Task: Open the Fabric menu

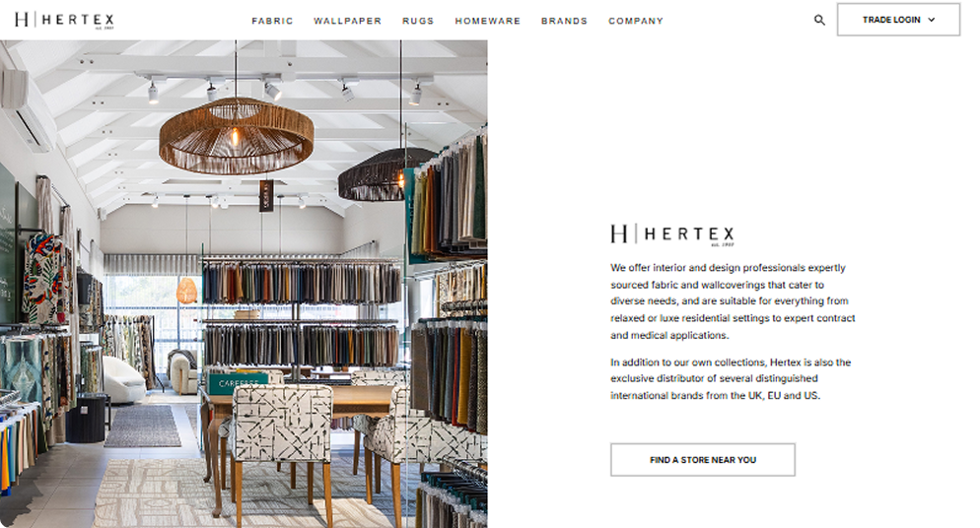Action: [272, 21]
